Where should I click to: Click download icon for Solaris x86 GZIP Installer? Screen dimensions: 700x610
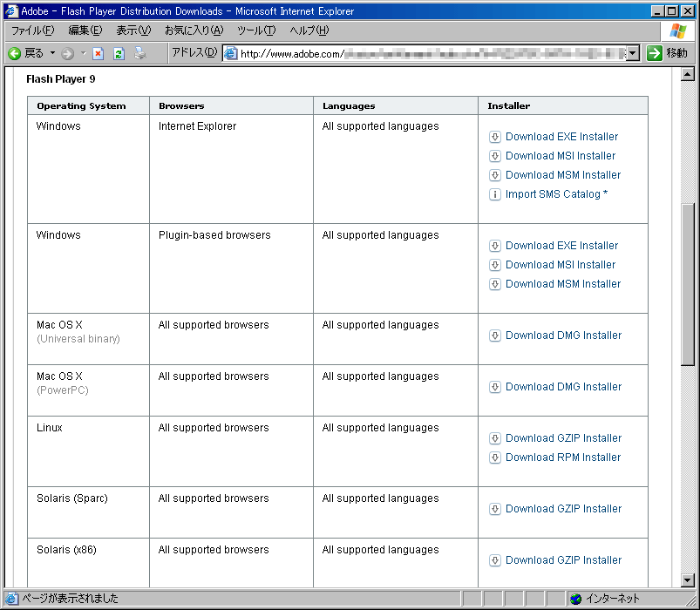(494, 560)
